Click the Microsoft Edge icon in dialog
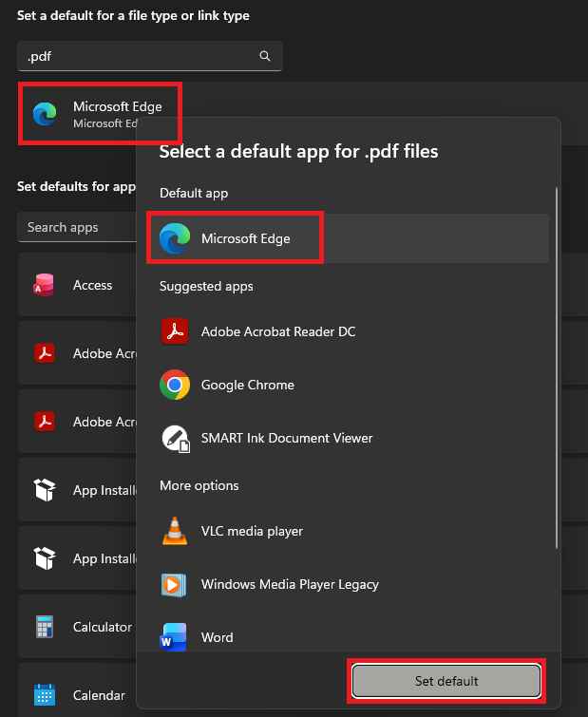 (x=175, y=238)
